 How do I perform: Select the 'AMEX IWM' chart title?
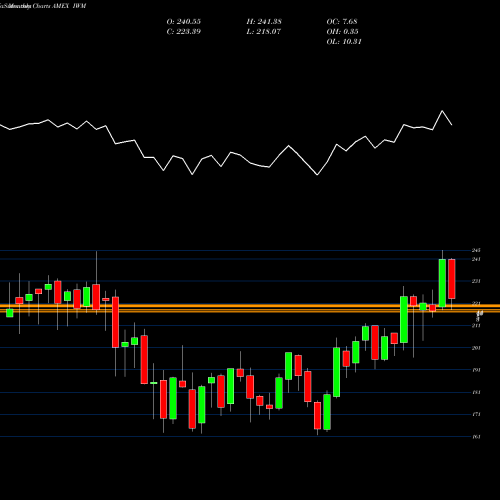coord(69,6)
